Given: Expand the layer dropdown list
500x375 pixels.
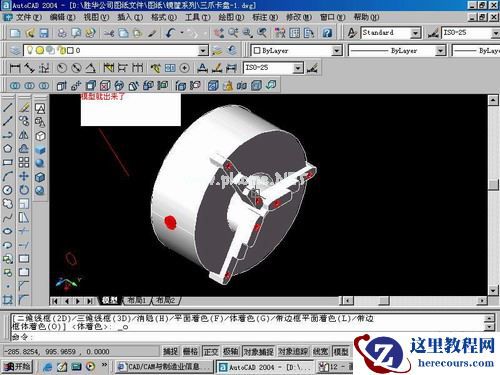Looking at the screenshot, I should (x=203, y=51).
